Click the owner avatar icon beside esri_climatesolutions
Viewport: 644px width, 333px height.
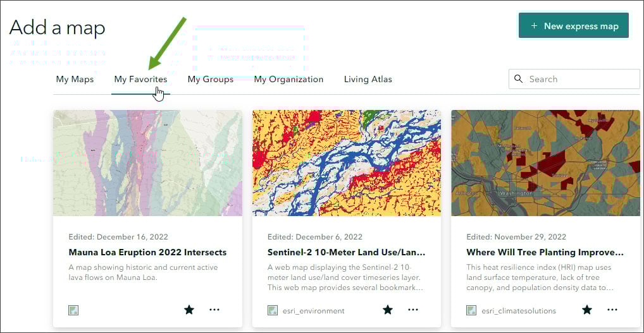[471, 310]
